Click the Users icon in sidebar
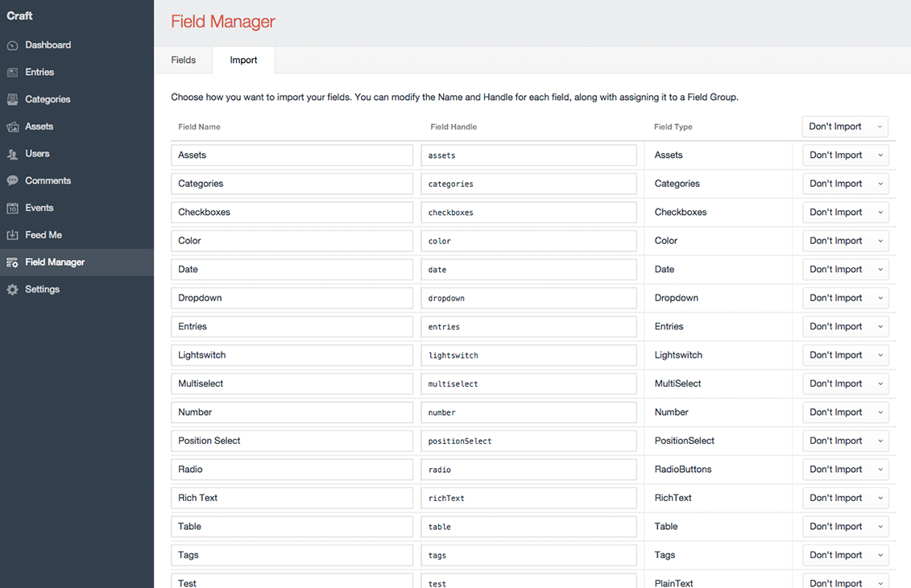Screen dimensions: 911x588 [12, 154]
